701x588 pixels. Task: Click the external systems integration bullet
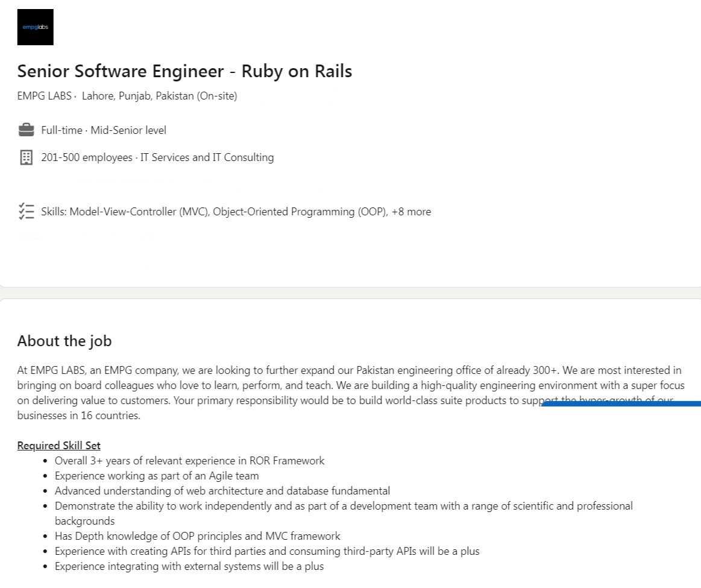pyautogui.click(x=189, y=566)
